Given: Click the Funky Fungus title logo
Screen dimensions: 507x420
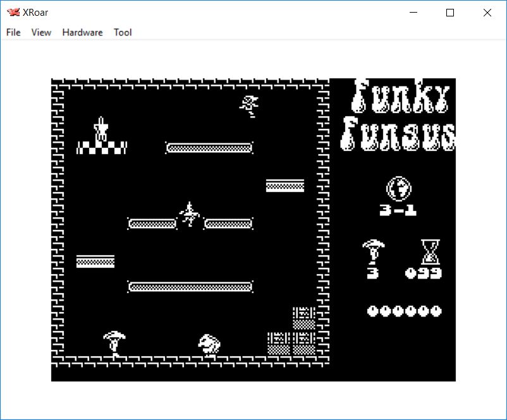Looking at the screenshot, I should point(398,114).
